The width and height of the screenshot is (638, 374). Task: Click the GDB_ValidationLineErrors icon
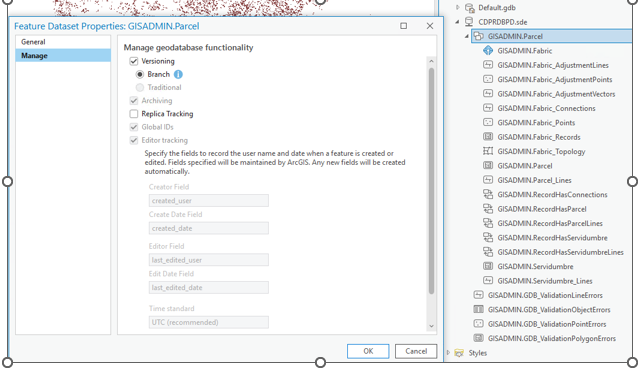click(478, 295)
